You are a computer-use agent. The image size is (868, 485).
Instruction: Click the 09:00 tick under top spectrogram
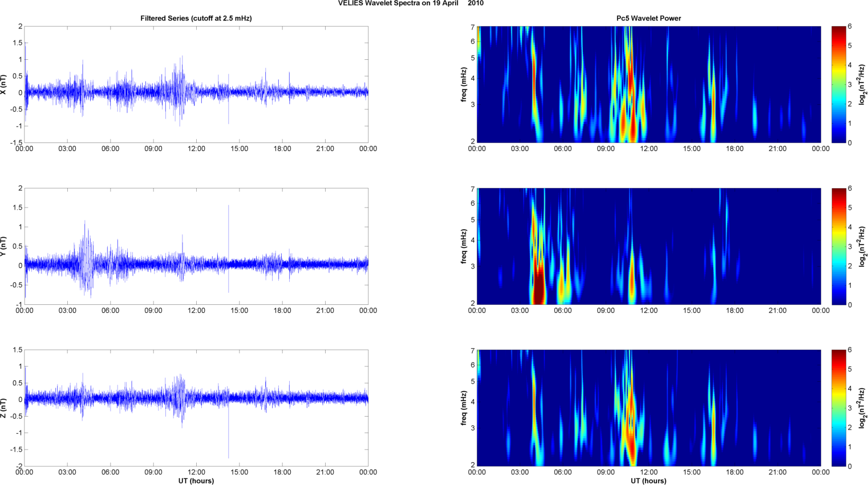pos(606,149)
